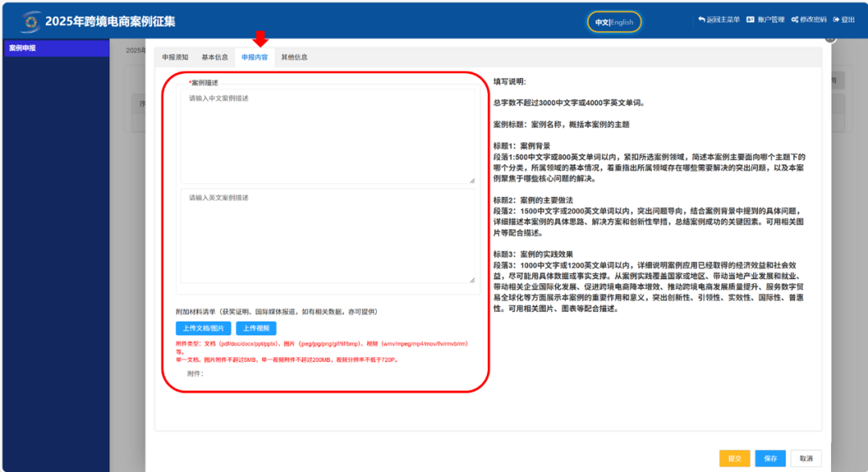Image resolution: width=868 pixels, height=472 pixels.
Task: Save the form with 保存 button
Action: point(771,458)
